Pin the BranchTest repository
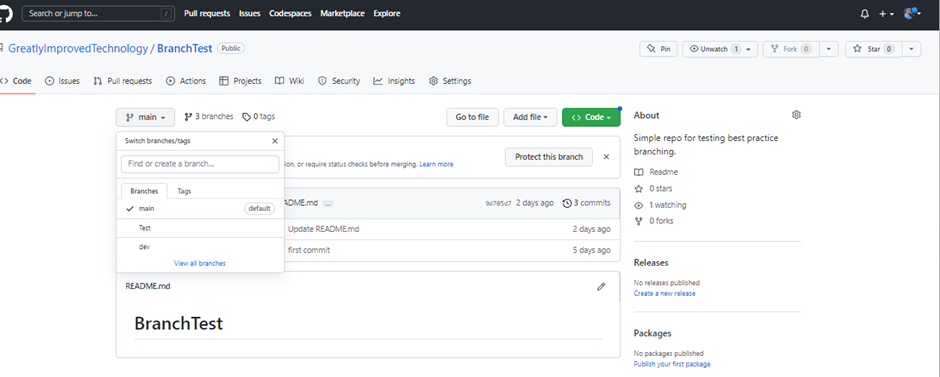The height and width of the screenshot is (377, 940). 659,49
